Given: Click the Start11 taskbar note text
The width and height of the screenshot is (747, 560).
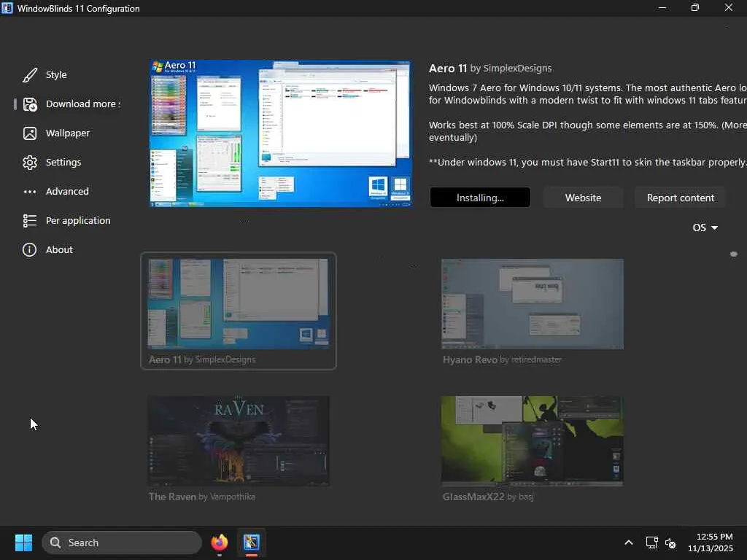Looking at the screenshot, I should pyautogui.click(x=588, y=163).
